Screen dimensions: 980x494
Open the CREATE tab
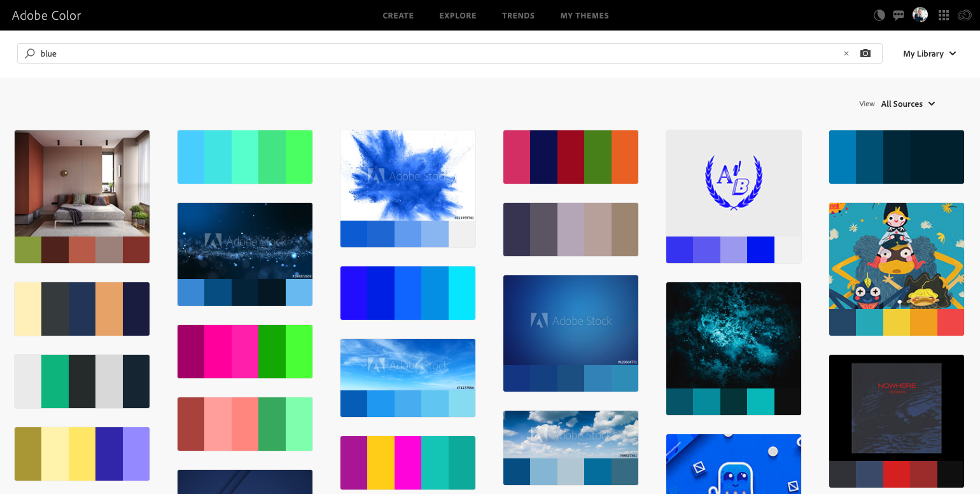(x=398, y=15)
